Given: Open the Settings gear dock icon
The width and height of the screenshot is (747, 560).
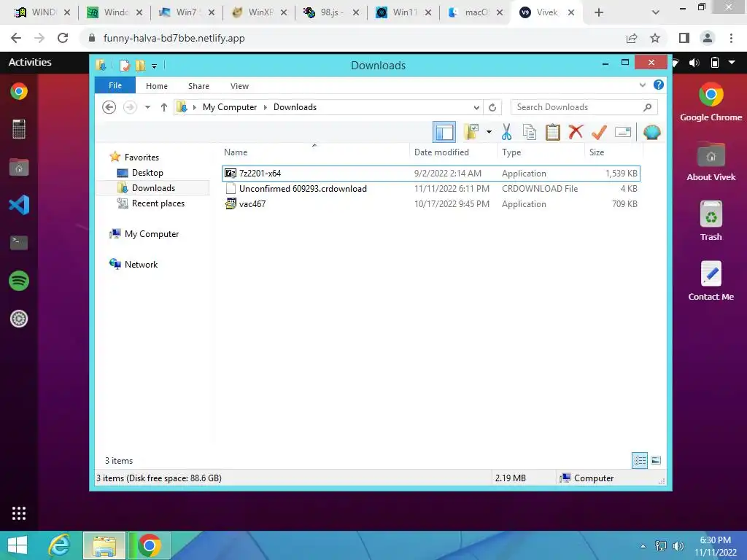Looking at the screenshot, I should [x=19, y=319].
